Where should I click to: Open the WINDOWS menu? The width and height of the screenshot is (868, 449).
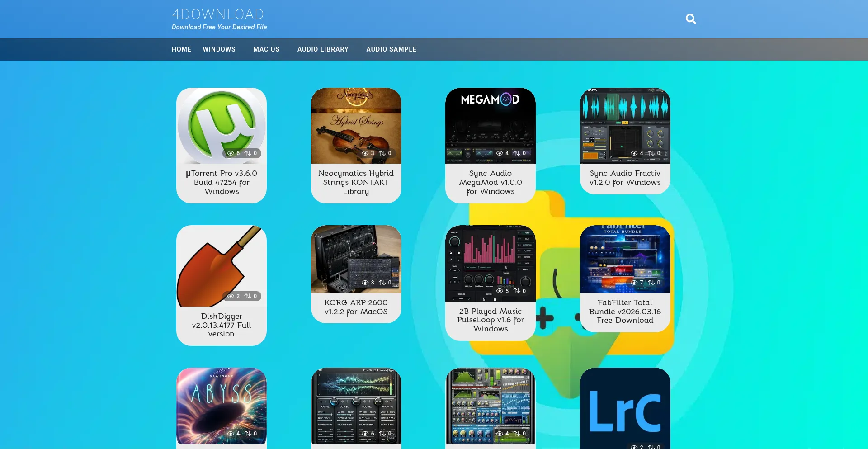pos(219,49)
